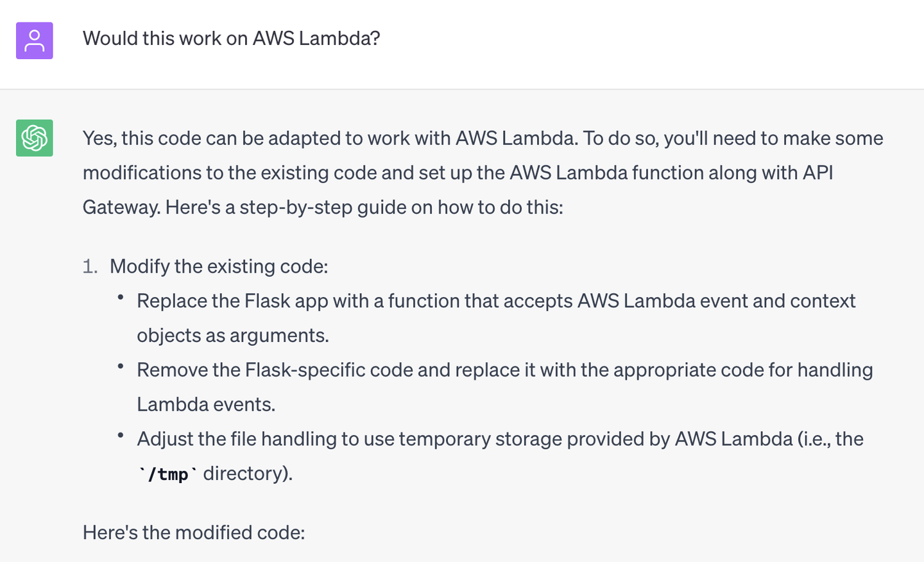Click the line beginning "modifications to the existing code"

coord(458,173)
